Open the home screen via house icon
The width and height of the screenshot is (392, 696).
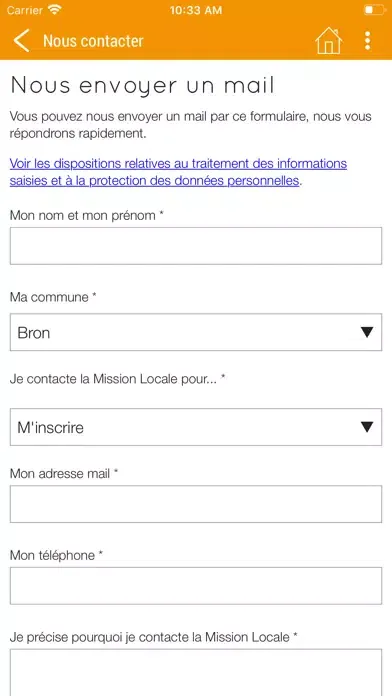click(x=329, y=41)
